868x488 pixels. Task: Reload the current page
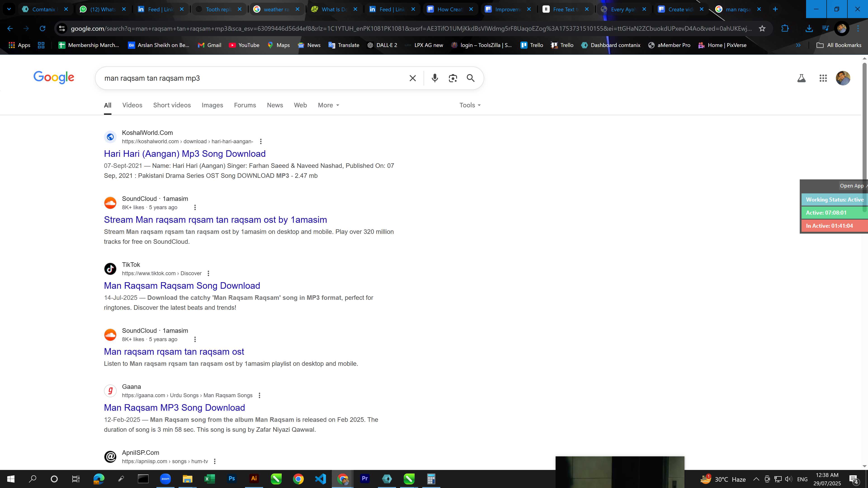(42, 29)
